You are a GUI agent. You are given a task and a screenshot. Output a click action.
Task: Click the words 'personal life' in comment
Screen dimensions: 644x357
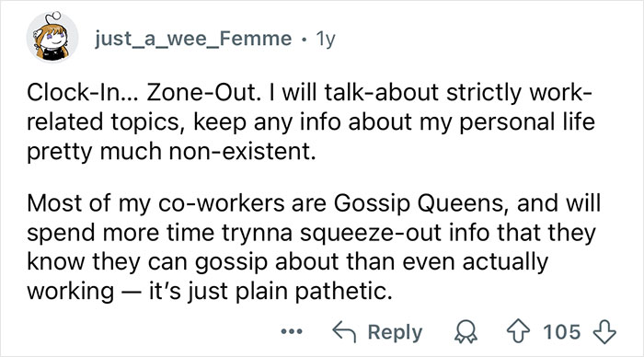[527, 122]
